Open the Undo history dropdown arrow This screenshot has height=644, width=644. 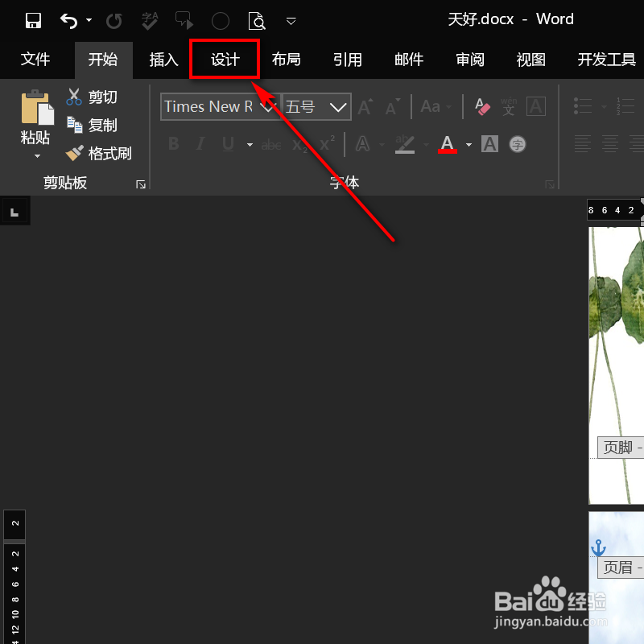coord(89,20)
